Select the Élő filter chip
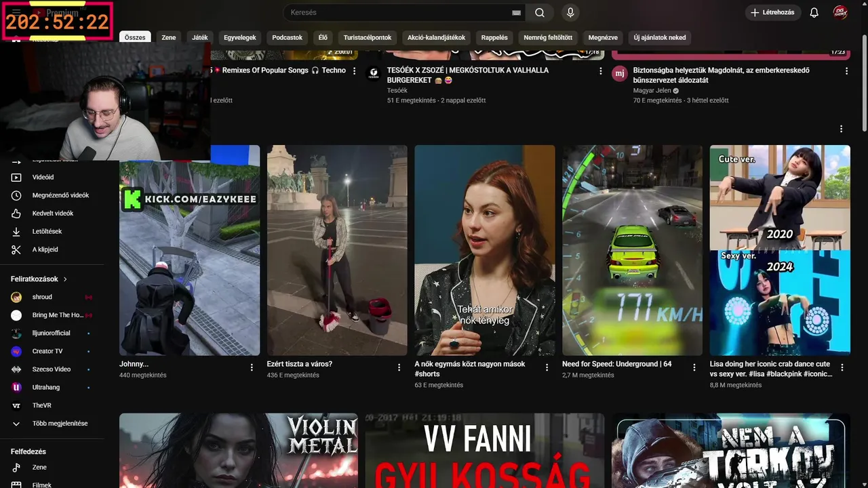This screenshot has width=868, height=488. (323, 38)
